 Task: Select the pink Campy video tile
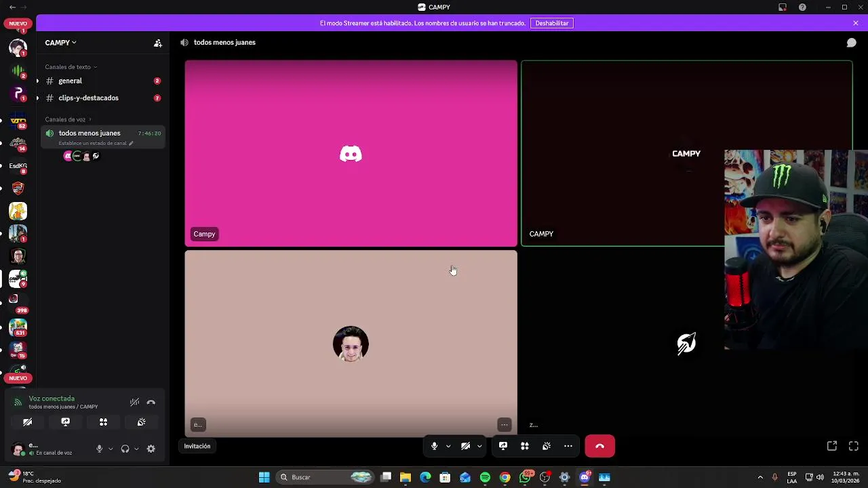351,153
